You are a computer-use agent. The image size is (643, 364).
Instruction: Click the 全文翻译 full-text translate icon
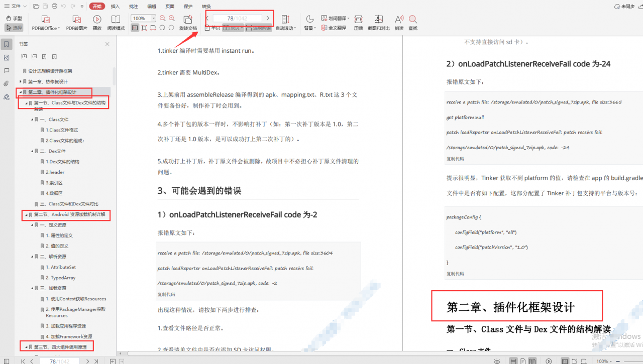pos(334,28)
